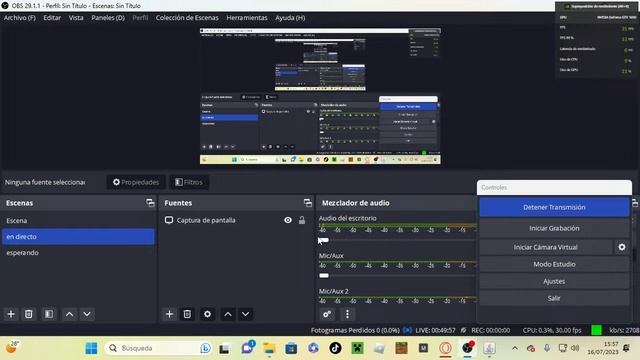This screenshot has width=640, height=360.
Task: Toggle visibility of Captura de pantalla source
Action: point(288,220)
